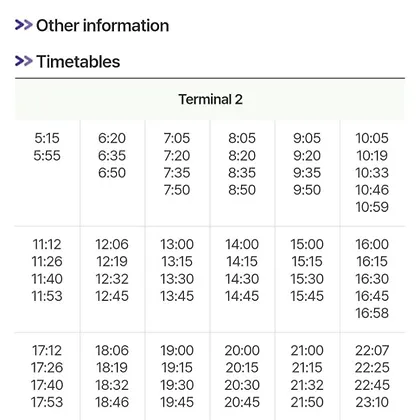Select the 14:30 departure time
This screenshot has width=420, height=420.
coord(242,279)
